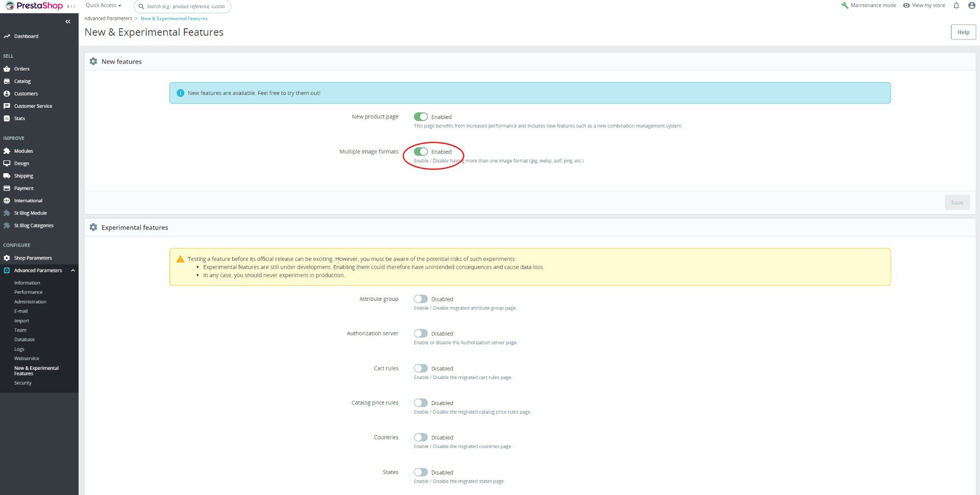Click the Shop Parameters gear icon

pos(7,258)
